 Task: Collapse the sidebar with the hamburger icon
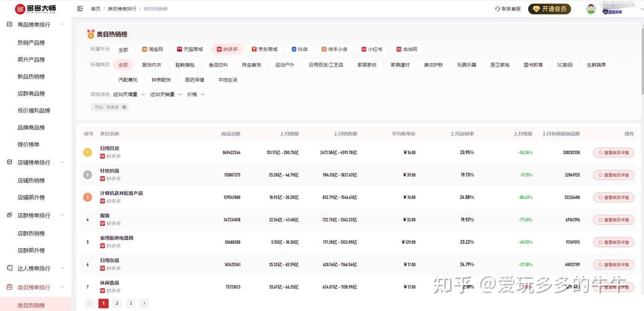click(80, 9)
